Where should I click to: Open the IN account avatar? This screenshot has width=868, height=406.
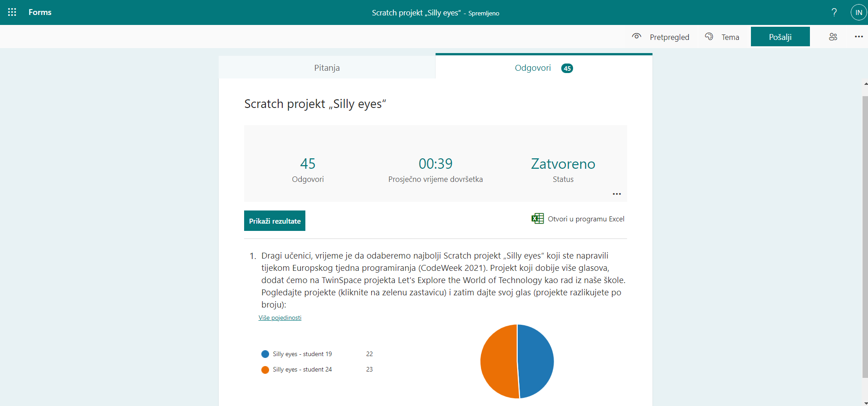coord(858,12)
